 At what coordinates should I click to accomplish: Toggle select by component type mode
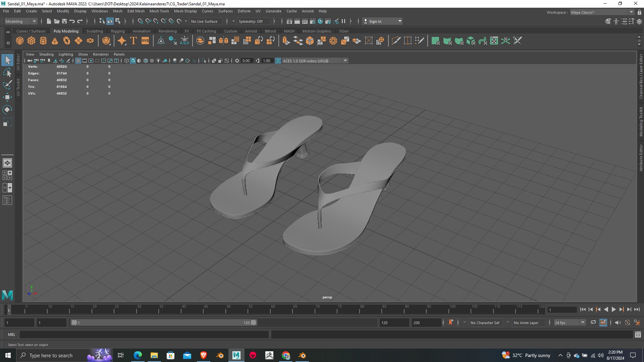[x=118, y=21]
